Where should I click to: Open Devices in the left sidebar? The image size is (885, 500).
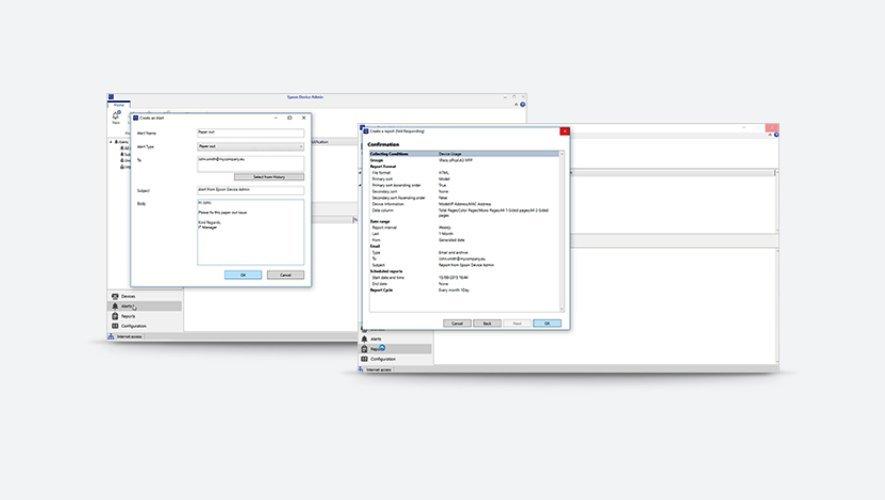pos(128,296)
